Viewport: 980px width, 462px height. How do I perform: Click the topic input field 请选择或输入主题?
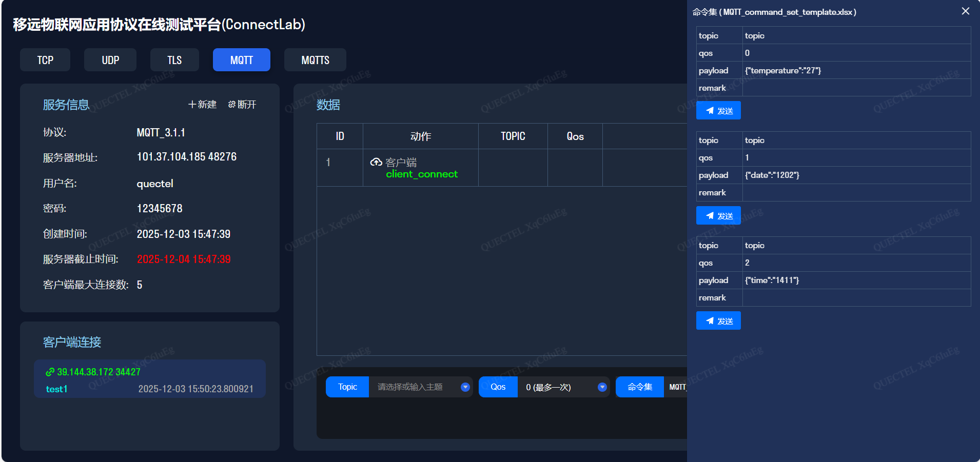413,387
